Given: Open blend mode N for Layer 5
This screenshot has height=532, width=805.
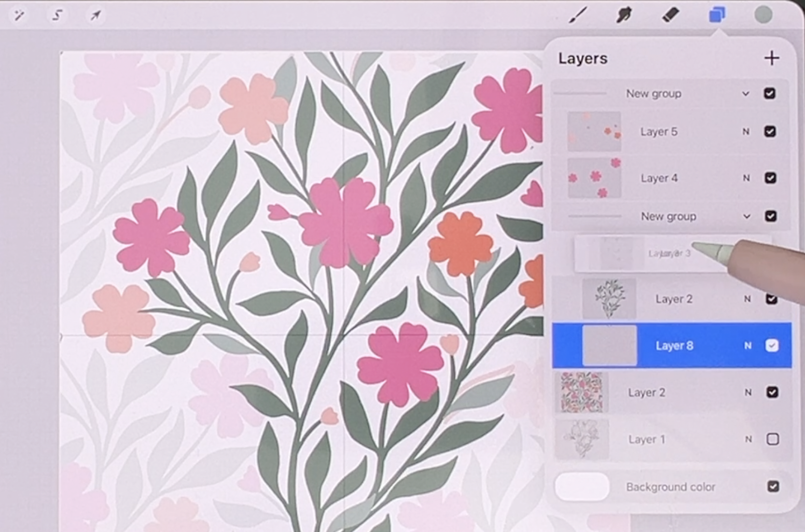Looking at the screenshot, I should tap(746, 132).
